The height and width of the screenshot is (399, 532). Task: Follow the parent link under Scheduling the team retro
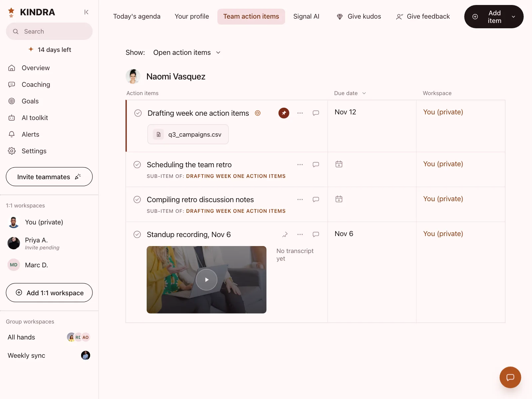236,176
